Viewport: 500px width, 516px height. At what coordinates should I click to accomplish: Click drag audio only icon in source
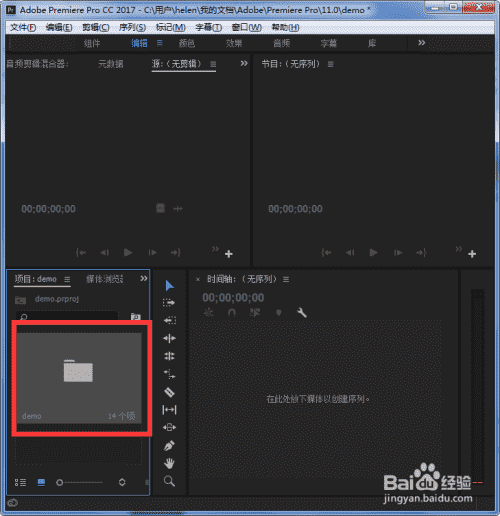click(x=178, y=209)
